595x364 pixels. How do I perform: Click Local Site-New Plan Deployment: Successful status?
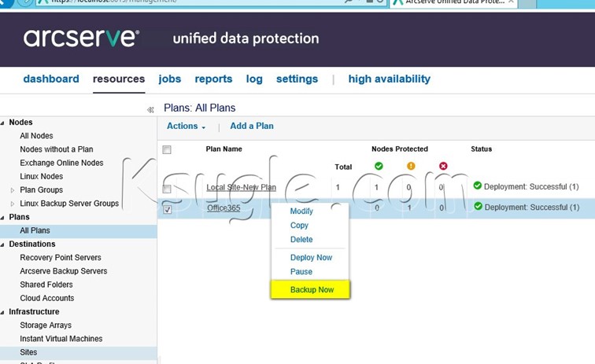click(x=531, y=186)
